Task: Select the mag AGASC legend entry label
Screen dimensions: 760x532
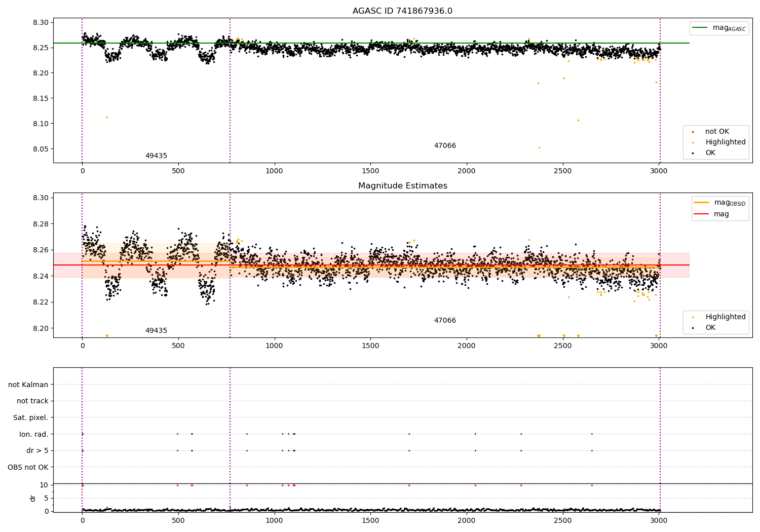Action: coord(729,28)
